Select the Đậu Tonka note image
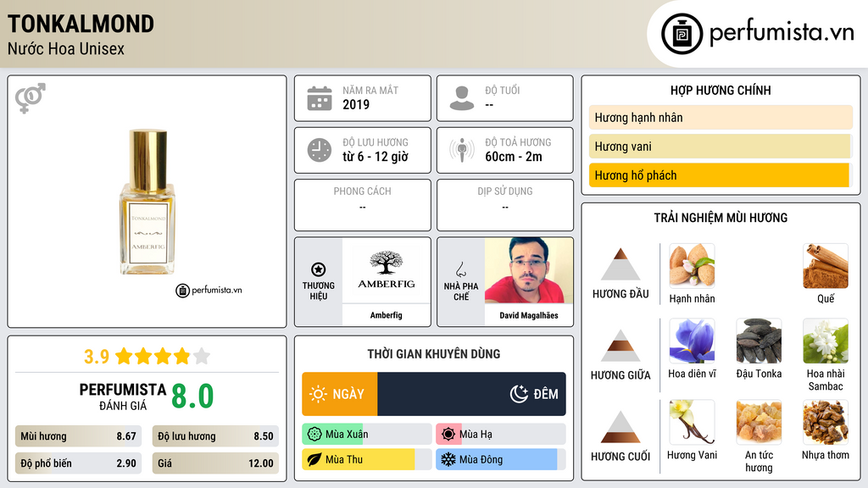The height and width of the screenshot is (488, 868). pos(759,341)
